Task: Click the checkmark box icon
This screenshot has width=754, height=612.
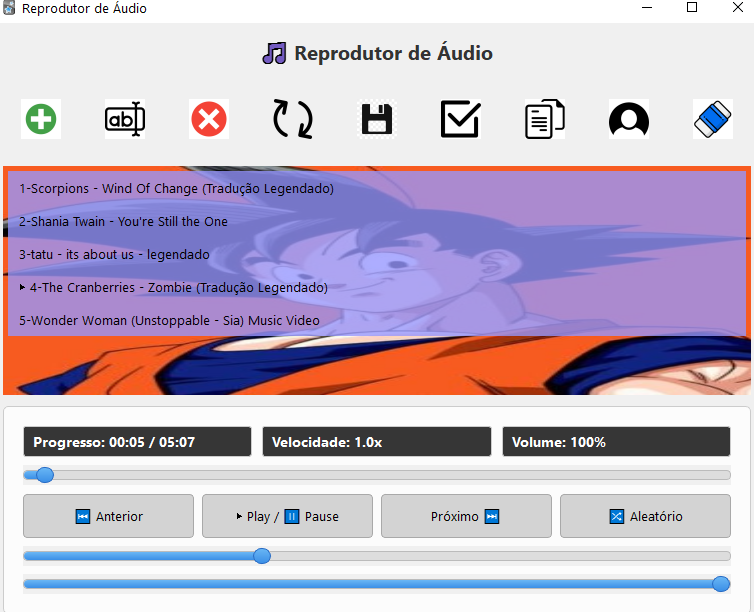Action: point(460,120)
